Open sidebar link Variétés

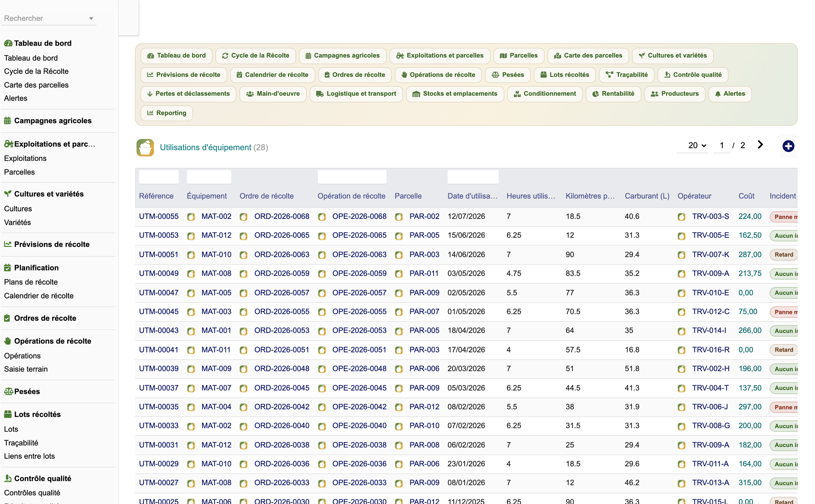[x=18, y=223]
